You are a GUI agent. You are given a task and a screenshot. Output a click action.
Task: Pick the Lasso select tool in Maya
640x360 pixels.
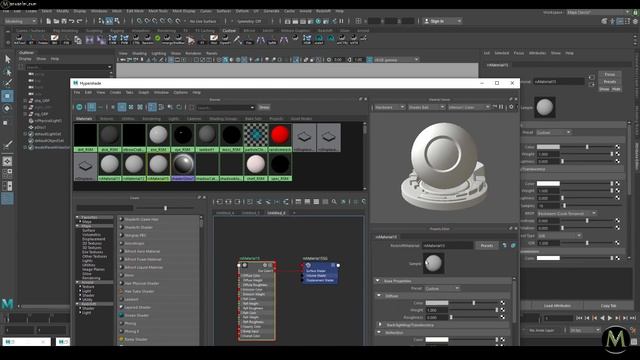coord(7,72)
